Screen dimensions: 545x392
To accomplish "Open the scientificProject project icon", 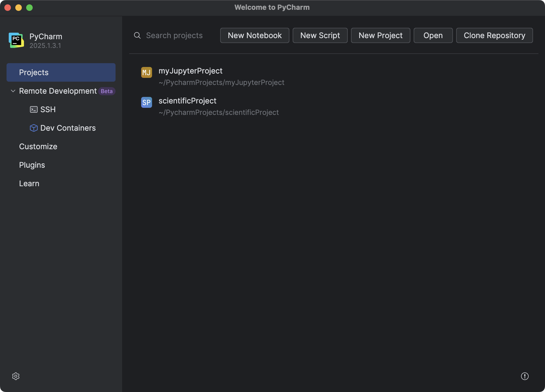I will (146, 102).
